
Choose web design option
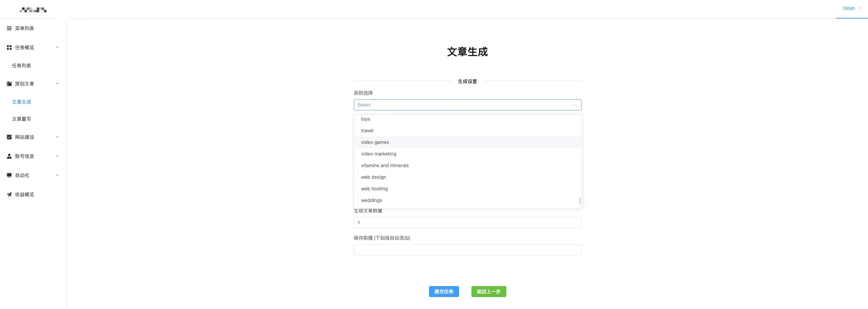(x=468, y=177)
